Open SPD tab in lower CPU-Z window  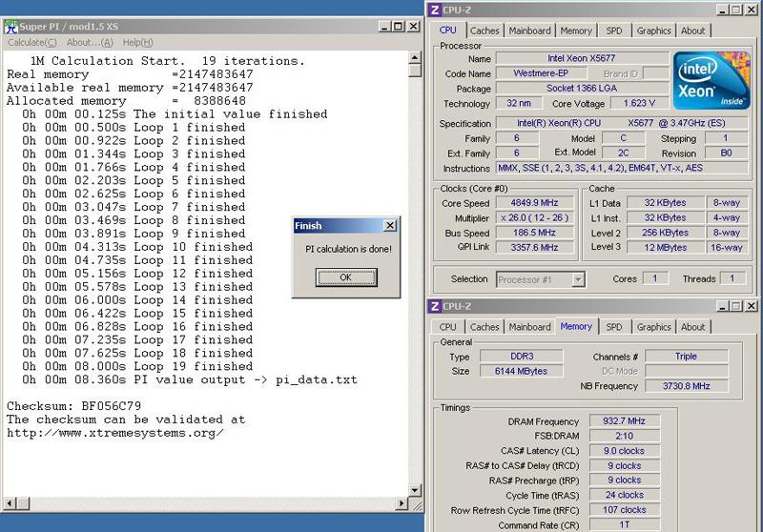(614, 327)
